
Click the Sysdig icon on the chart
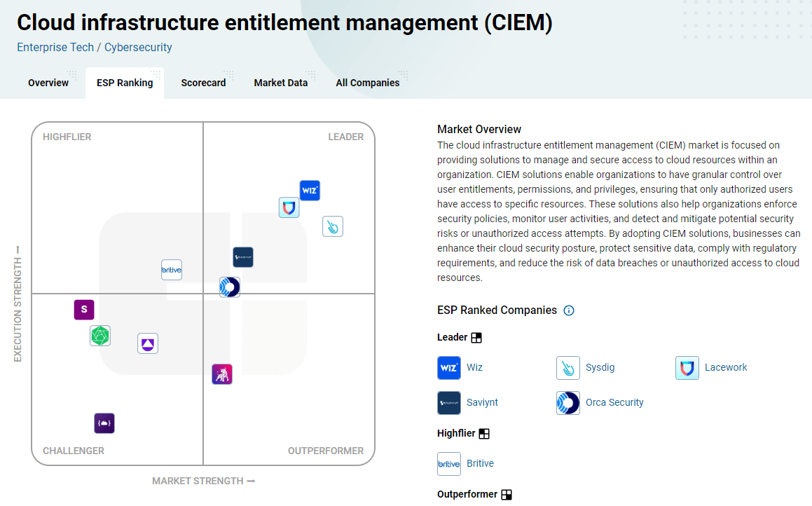tap(333, 226)
